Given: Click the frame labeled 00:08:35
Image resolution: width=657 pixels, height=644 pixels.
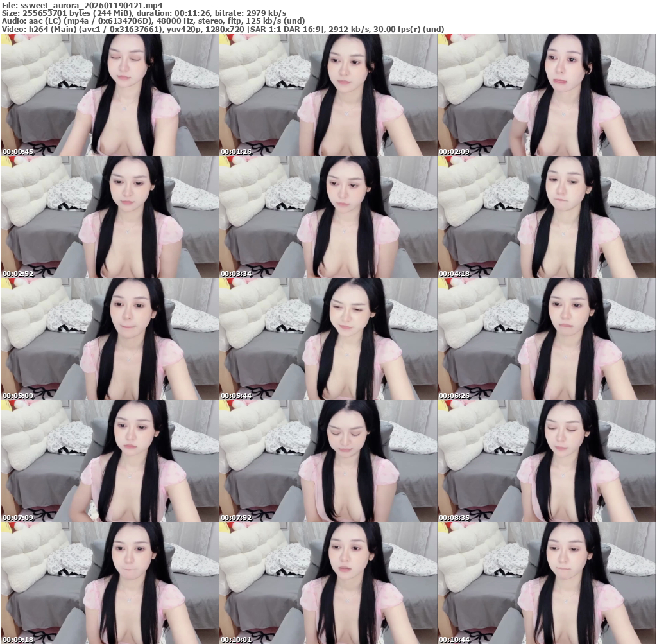Looking at the screenshot, I should pyautogui.click(x=546, y=461).
